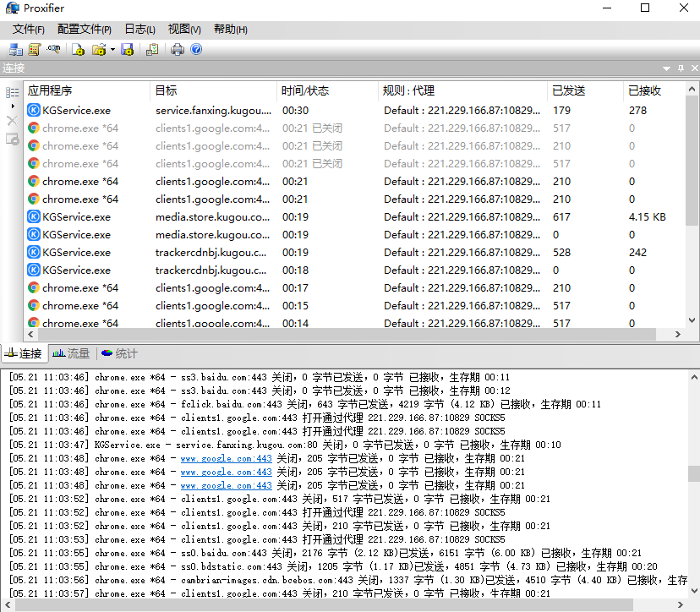Switch to the 连接 tab
This screenshot has height=612, width=700.
[x=25, y=354]
